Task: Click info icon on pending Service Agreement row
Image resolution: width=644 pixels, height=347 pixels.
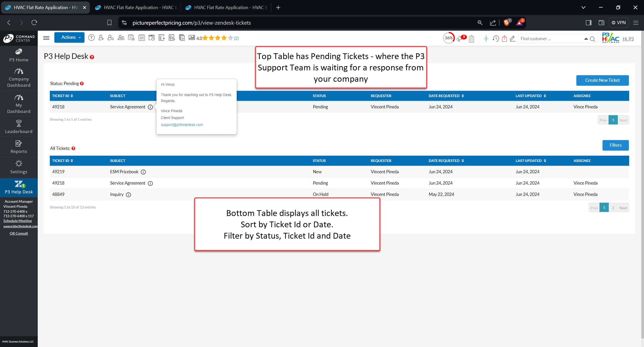Action: [x=150, y=107]
